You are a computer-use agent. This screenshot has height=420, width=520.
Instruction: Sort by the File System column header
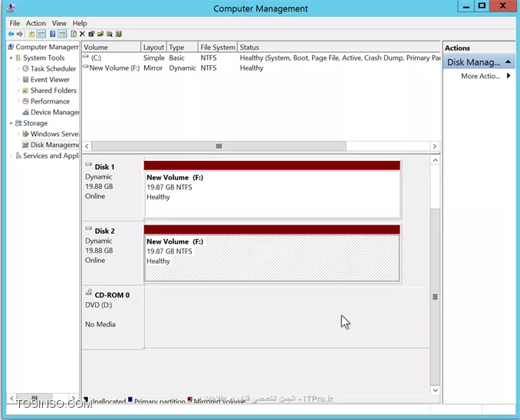218,47
